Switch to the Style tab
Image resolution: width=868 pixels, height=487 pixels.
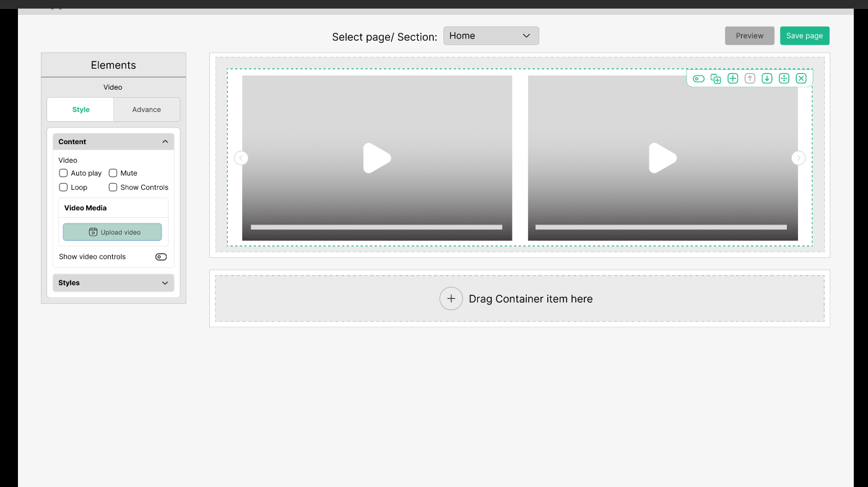pyautogui.click(x=80, y=110)
